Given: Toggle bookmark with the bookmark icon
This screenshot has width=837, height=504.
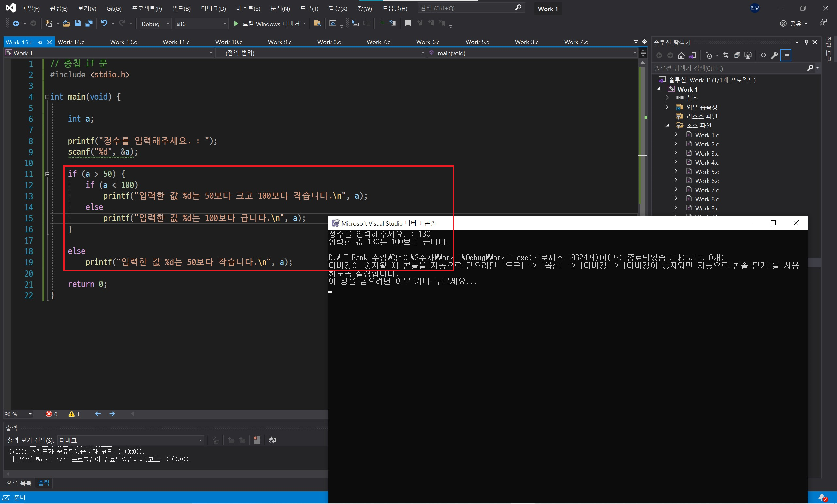Looking at the screenshot, I should click(x=408, y=23).
